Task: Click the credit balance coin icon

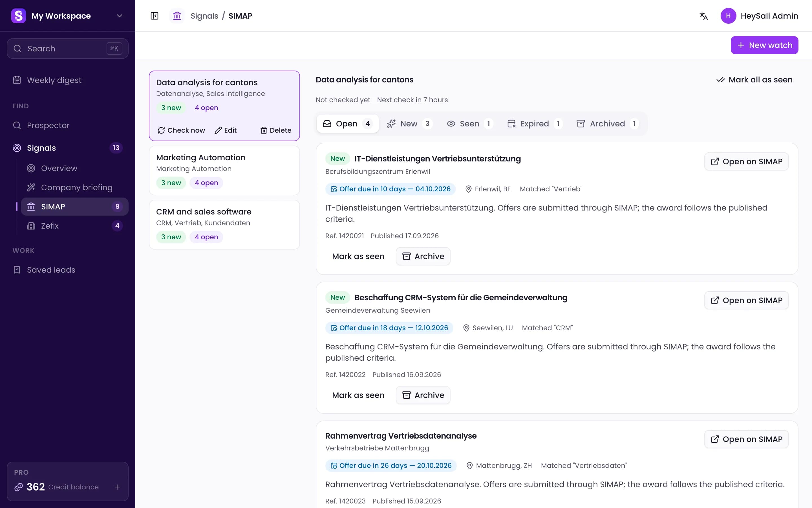Action: (x=18, y=487)
